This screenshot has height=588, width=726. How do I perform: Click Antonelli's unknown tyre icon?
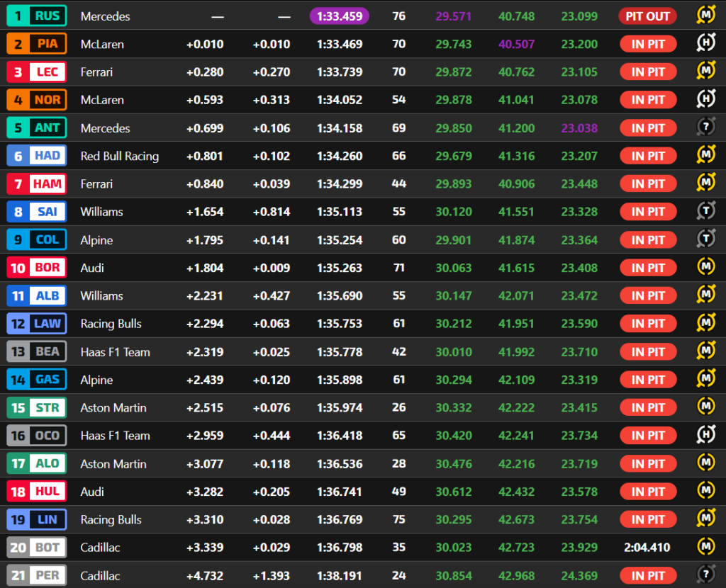pos(705,128)
